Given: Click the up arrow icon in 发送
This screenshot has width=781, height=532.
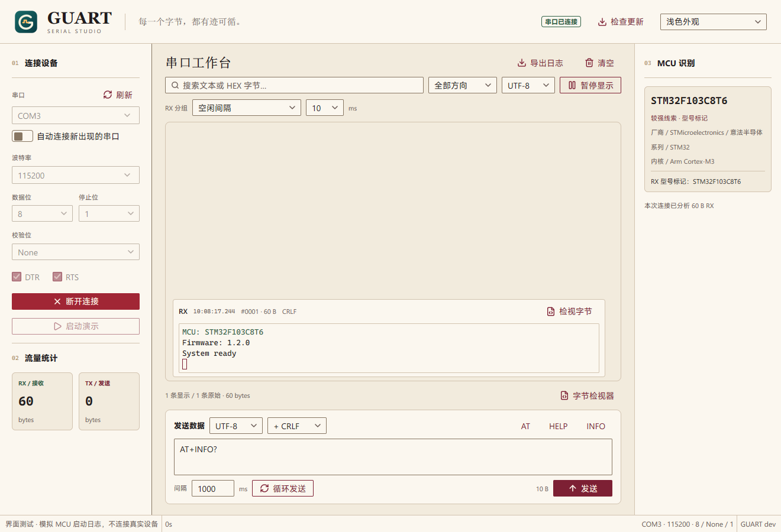Looking at the screenshot, I should (573, 488).
